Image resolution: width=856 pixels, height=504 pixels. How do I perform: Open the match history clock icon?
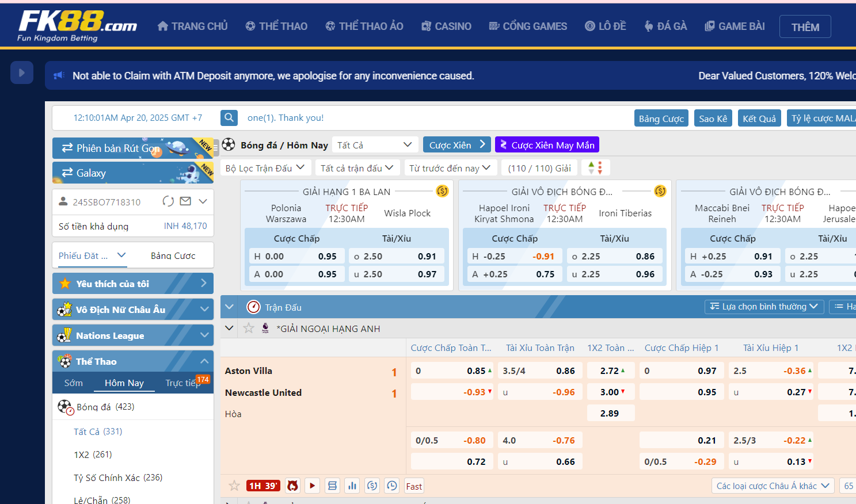click(392, 486)
